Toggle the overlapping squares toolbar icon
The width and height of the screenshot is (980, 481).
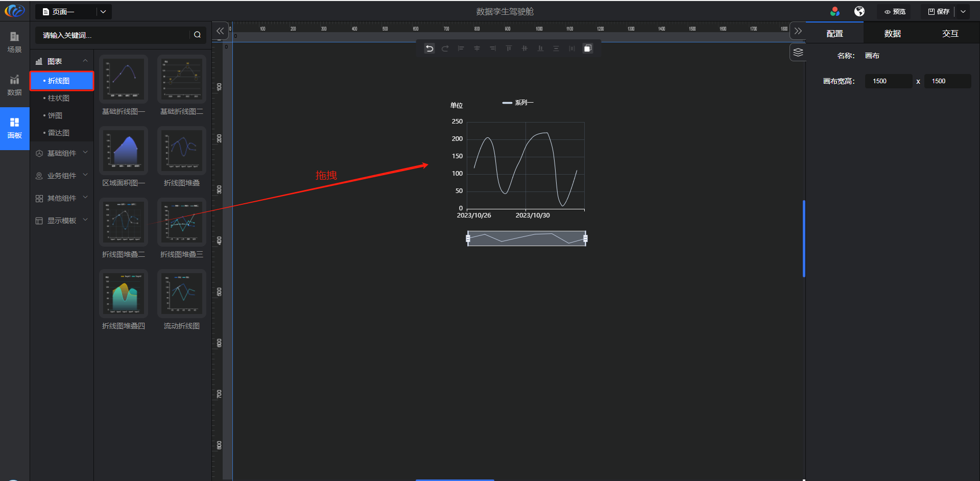(588, 49)
